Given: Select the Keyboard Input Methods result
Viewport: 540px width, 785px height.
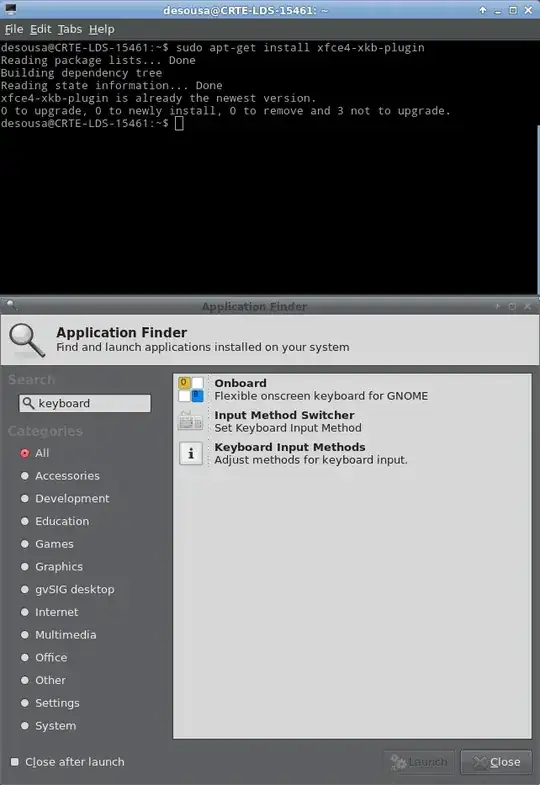Looking at the screenshot, I should click(x=352, y=453).
